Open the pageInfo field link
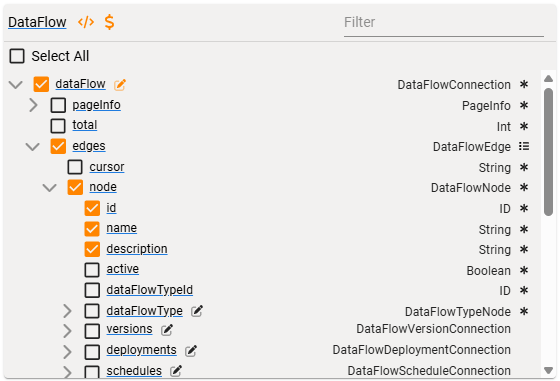 coord(96,105)
